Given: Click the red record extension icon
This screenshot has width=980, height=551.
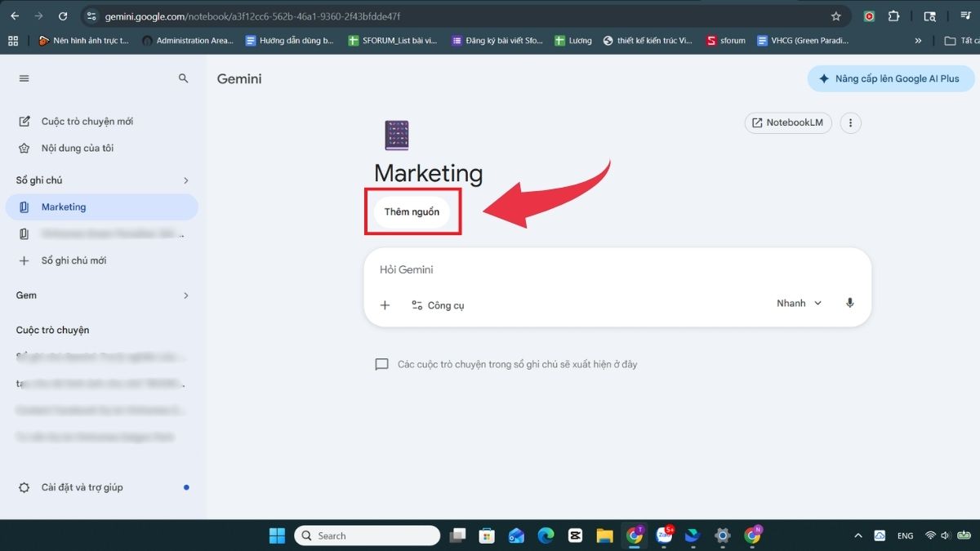Looking at the screenshot, I should point(869,16).
